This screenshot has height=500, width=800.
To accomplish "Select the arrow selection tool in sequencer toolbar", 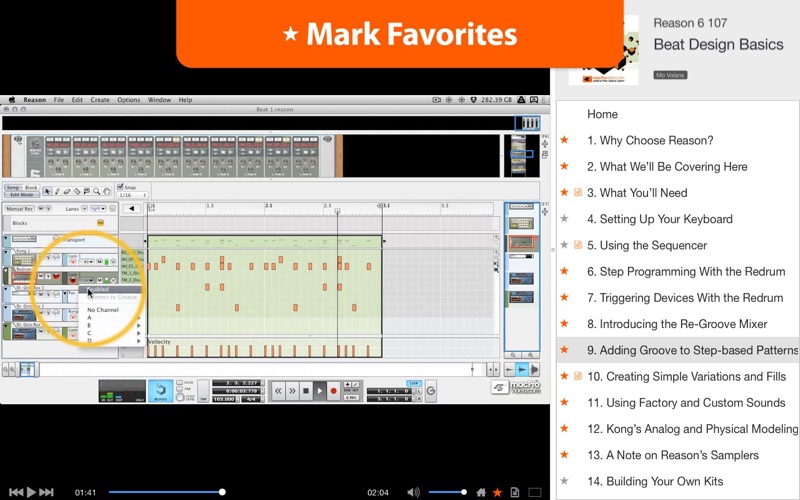I will click(47, 191).
